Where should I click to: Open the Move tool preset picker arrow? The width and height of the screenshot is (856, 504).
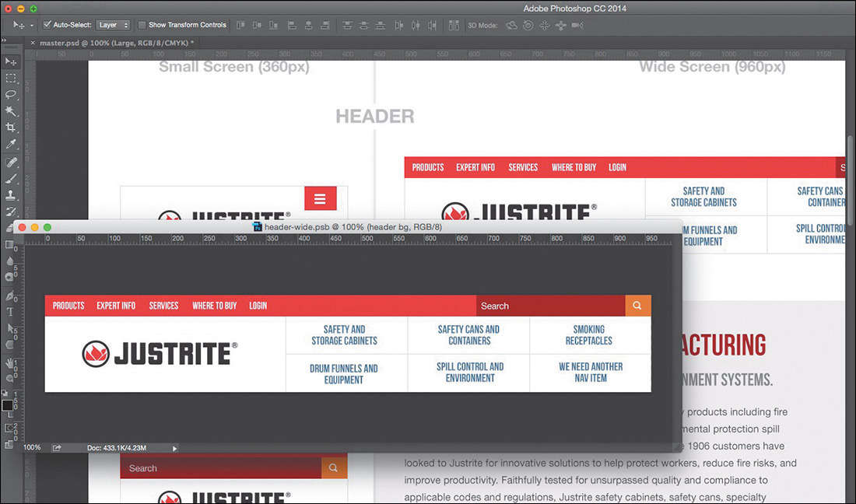click(32, 25)
